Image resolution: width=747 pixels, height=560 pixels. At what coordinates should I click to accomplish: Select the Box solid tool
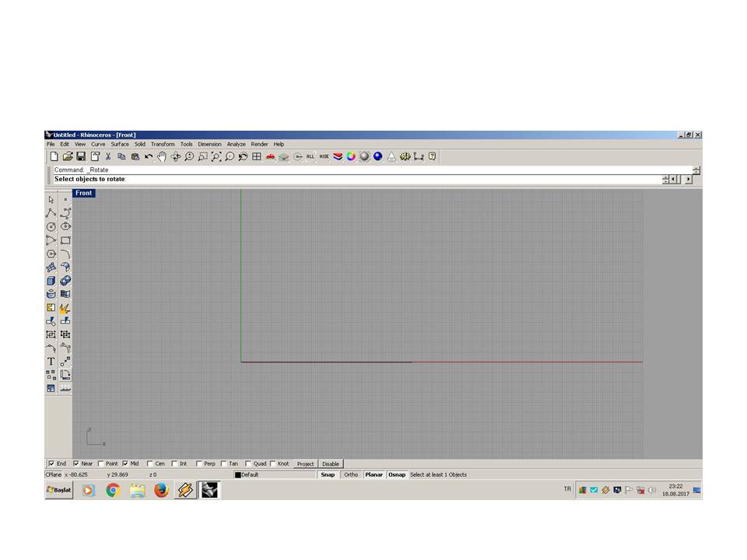pyautogui.click(x=51, y=281)
